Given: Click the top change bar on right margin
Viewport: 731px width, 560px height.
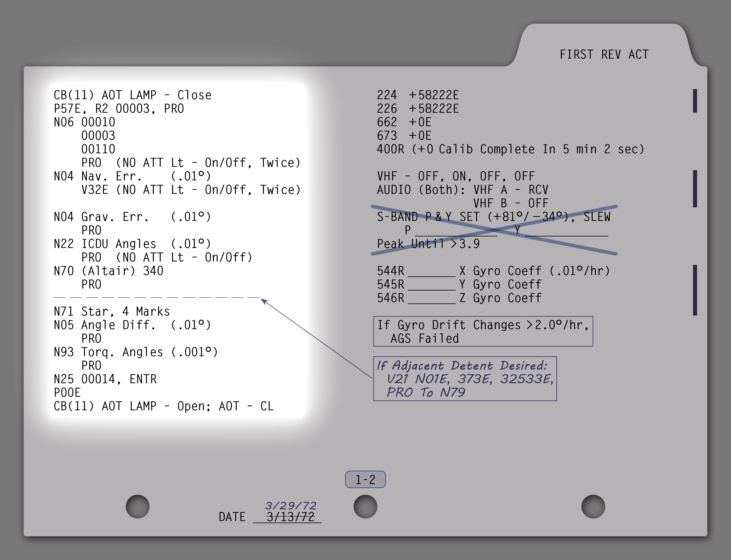Looking at the screenshot, I should tap(695, 101).
